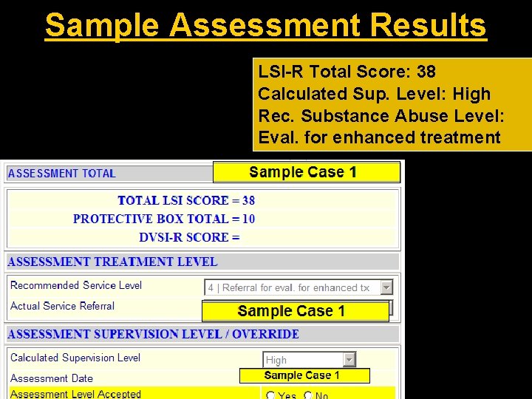Screen dimensions: 532x399
Task: Select Yes for Assessment Level Accepted
Action: point(270,395)
